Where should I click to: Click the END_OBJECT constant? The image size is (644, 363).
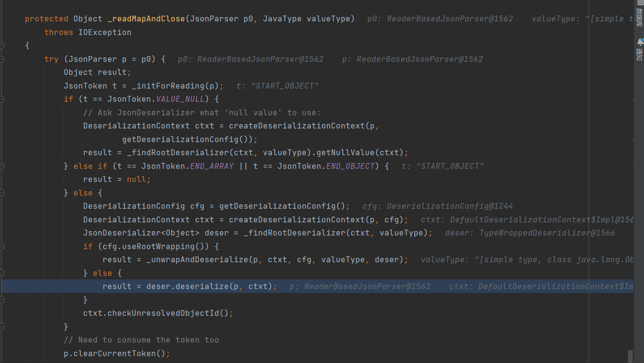coord(350,166)
